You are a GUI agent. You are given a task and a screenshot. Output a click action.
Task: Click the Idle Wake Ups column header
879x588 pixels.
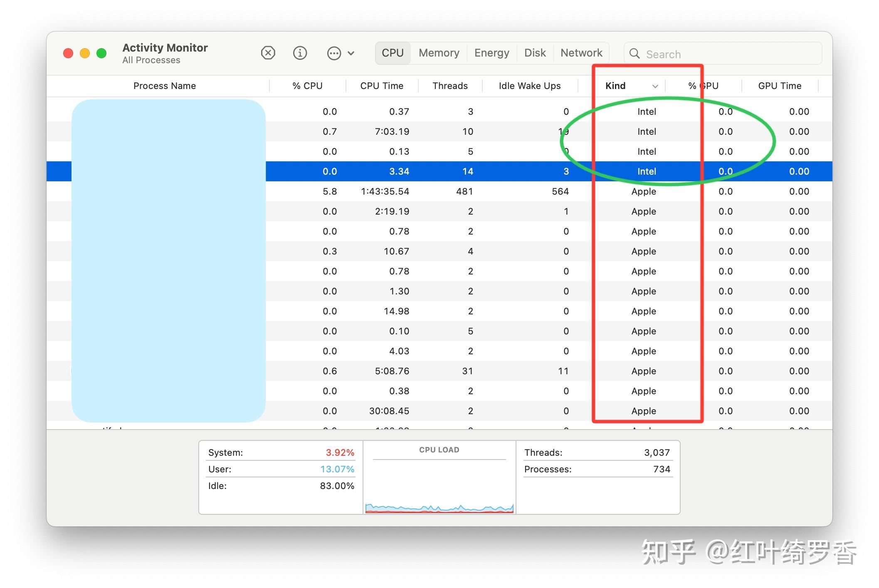pyautogui.click(x=529, y=86)
